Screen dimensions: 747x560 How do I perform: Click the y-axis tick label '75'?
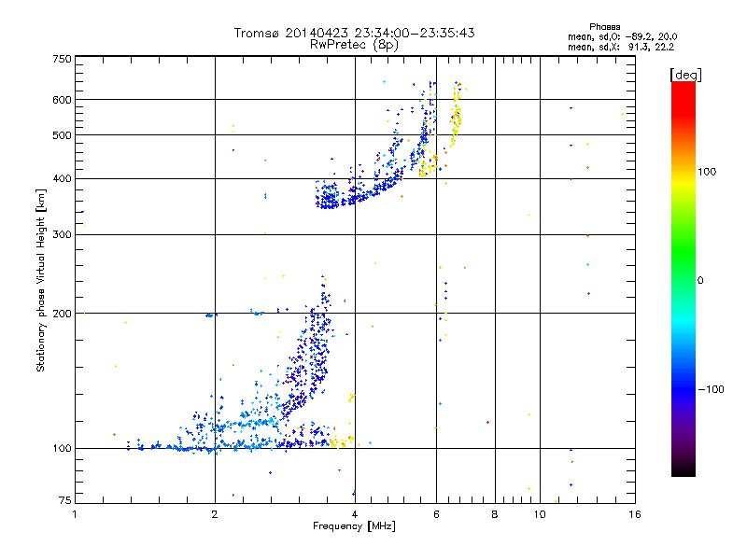(x=65, y=500)
